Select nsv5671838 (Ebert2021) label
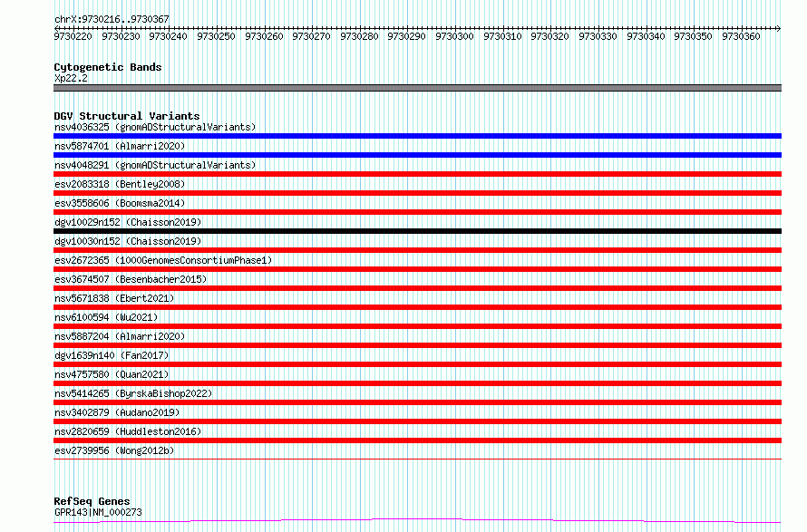The width and height of the screenshot is (807, 532). (x=114, y=298)
